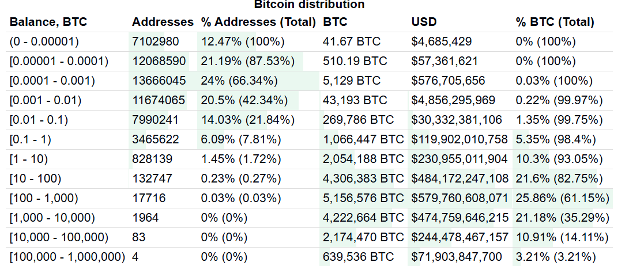
Task: Click the "BTC" column header
Action: (335, 22)
